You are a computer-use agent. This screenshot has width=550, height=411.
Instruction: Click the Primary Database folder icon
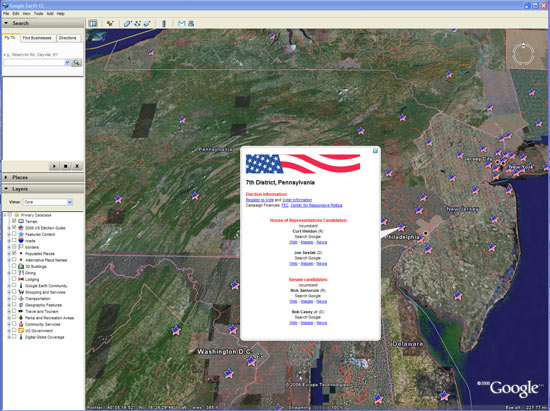coord(16,215)
